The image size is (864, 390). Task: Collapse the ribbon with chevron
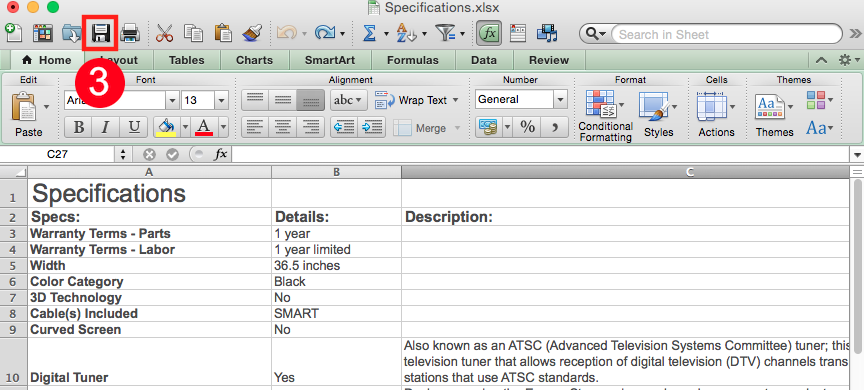coord(821,60)
